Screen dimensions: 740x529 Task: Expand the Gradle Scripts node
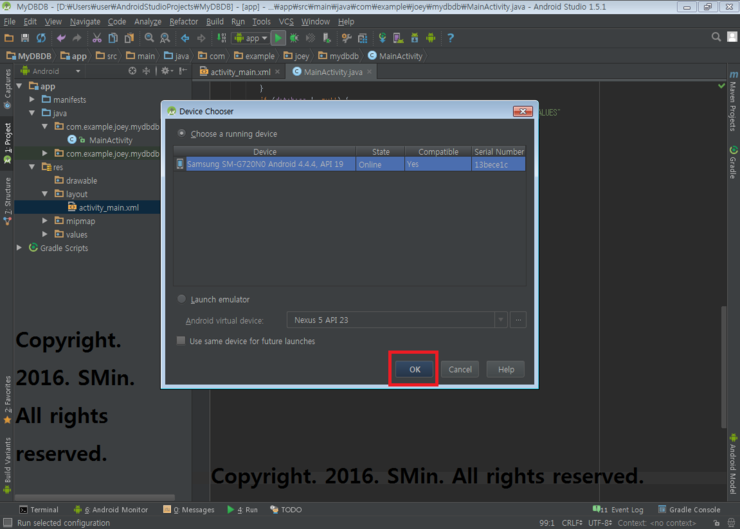[19, 248]
